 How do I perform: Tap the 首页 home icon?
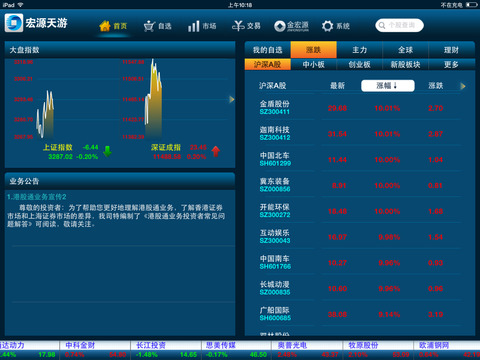105,26
